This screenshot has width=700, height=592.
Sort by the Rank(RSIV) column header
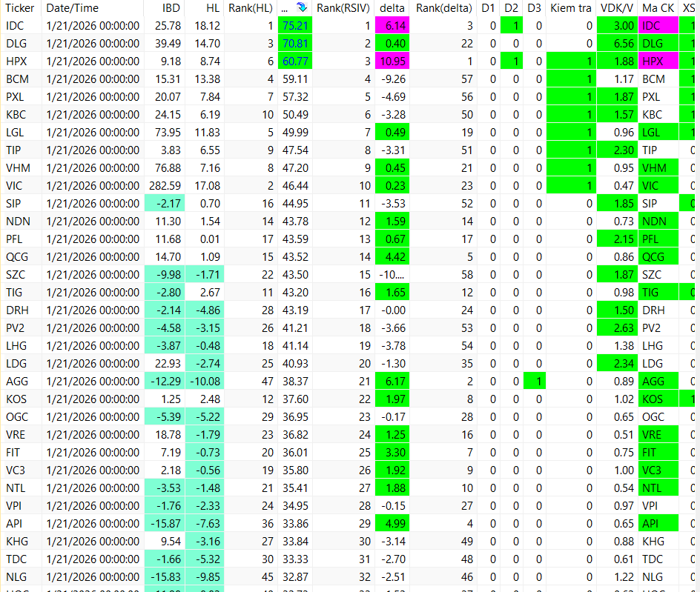click(x=343, y=8)
